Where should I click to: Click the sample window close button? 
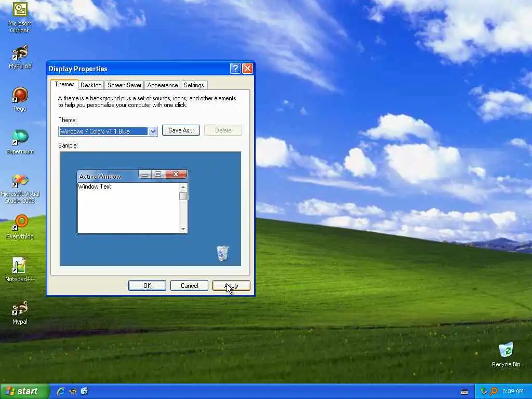coord(176,174)
